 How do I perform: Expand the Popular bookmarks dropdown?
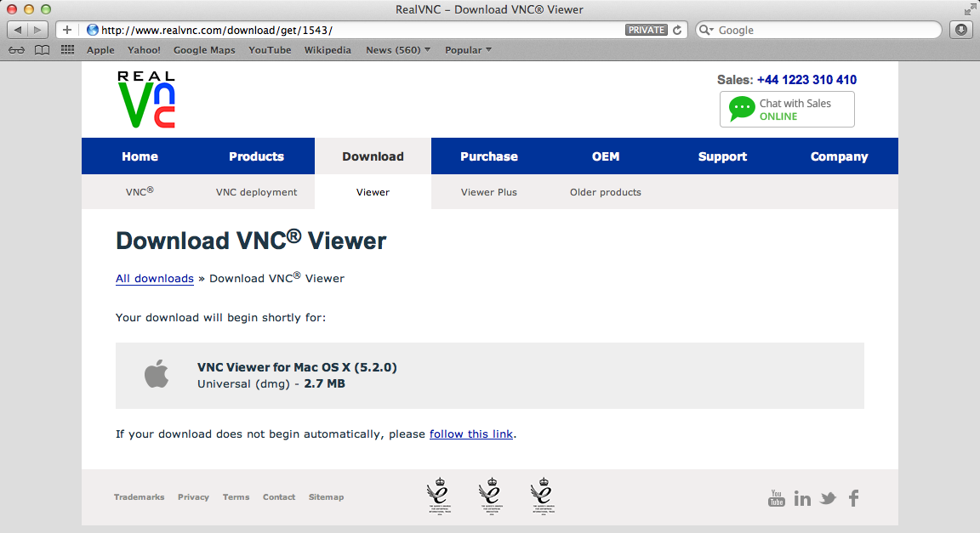click(x=468, y=50)
